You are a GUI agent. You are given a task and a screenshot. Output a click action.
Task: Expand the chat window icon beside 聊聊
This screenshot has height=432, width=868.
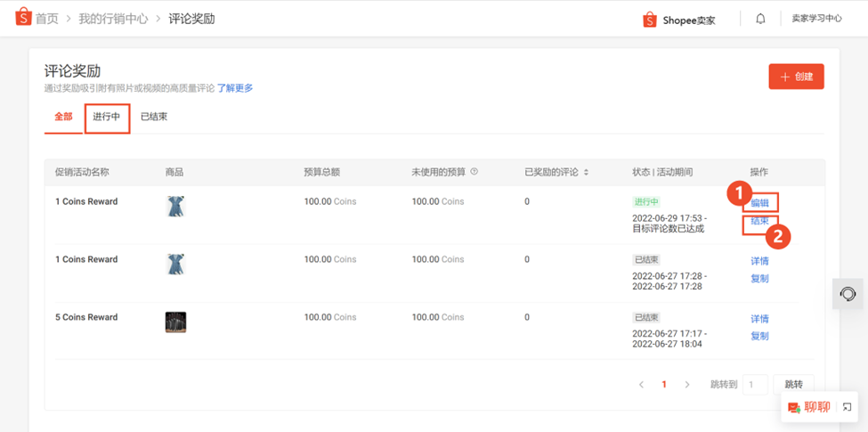pyautogui.click(x=848, y=408)
